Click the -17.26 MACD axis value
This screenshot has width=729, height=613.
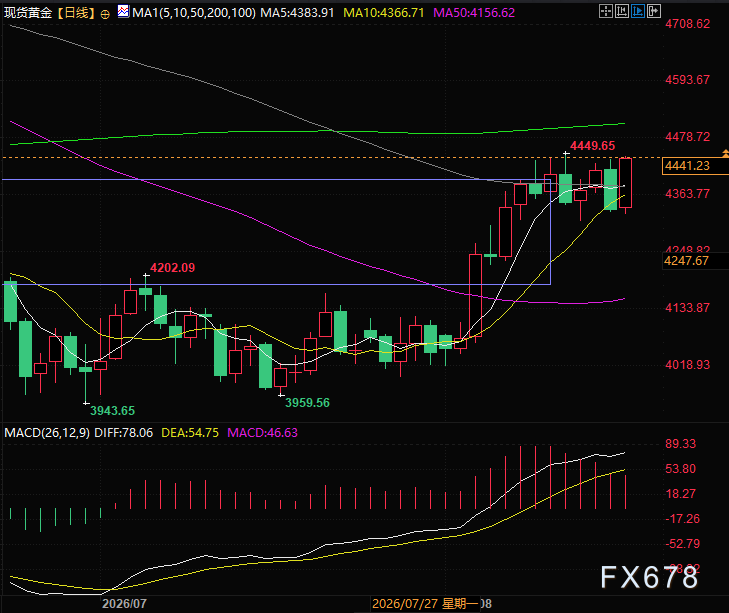[682, 519]
